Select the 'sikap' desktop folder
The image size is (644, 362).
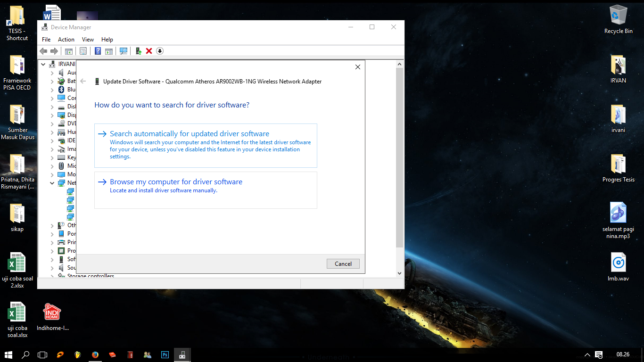tap(17, 217)
